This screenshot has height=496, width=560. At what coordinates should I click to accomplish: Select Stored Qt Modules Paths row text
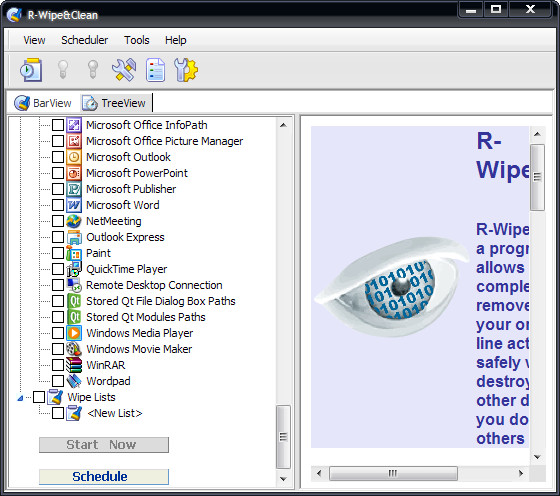[x=146, y=317]
